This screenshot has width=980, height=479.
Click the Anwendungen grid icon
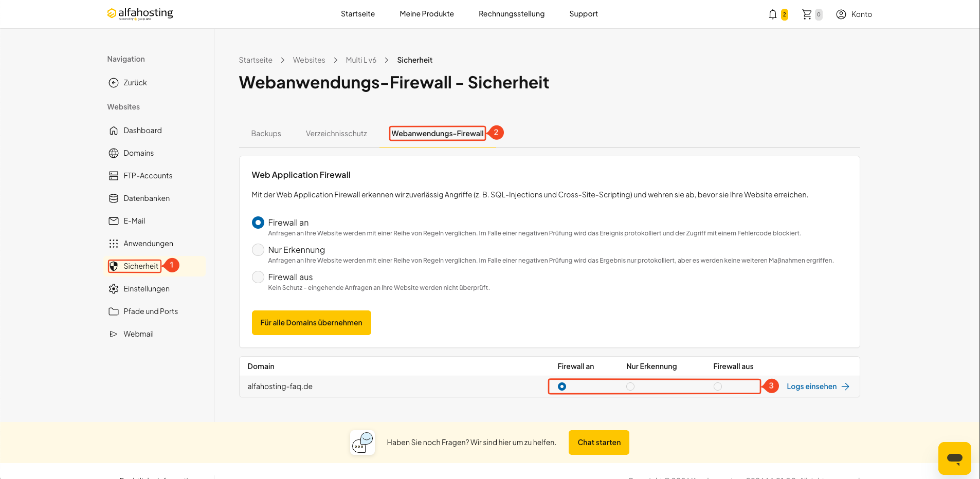114,244
